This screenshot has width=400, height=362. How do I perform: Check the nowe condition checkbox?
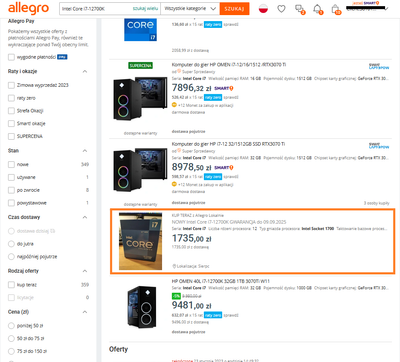[x=11, y=164]
